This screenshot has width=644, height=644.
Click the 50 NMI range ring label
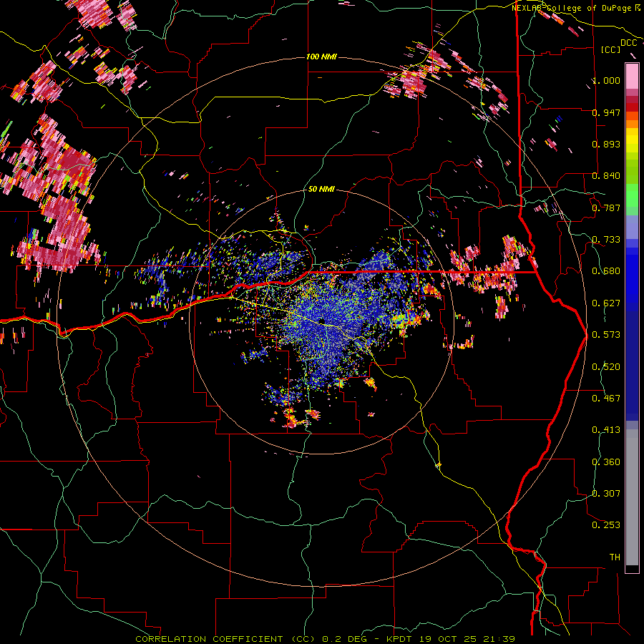[321, 190]
